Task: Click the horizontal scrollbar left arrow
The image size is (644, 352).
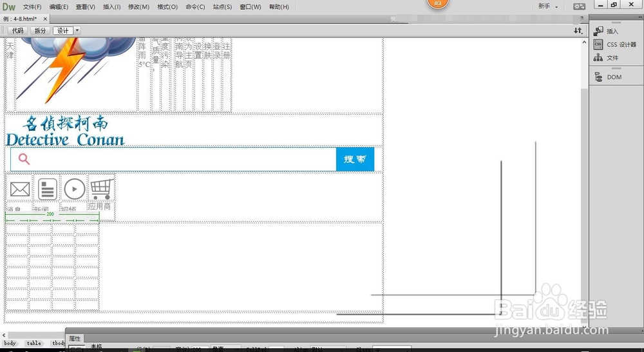Action: 4,335
